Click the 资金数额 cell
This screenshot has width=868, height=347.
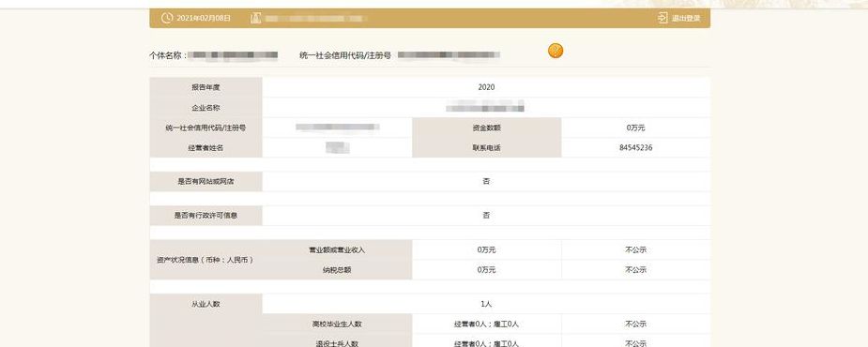click(x=487, y=128)
